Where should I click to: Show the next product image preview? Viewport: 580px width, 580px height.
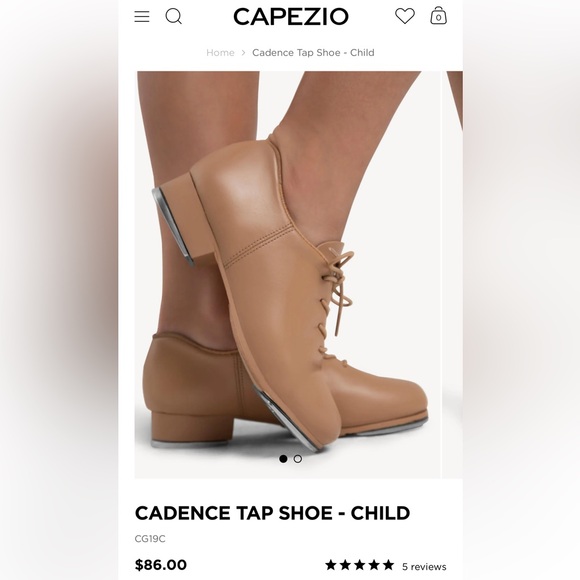coord(453,274)
